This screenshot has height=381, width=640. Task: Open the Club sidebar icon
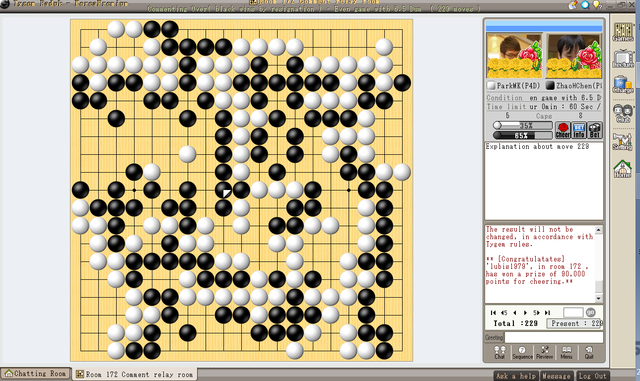click(x=623, y=113)
